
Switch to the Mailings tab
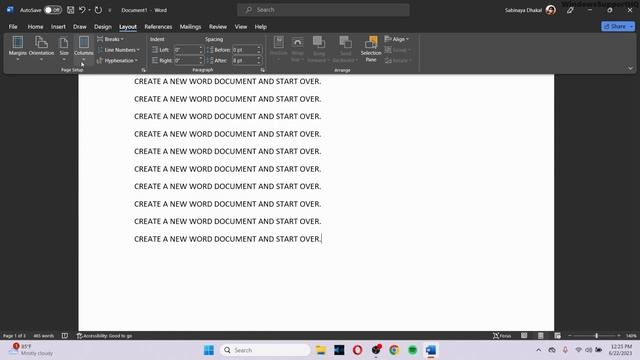[x=190, y=27]
